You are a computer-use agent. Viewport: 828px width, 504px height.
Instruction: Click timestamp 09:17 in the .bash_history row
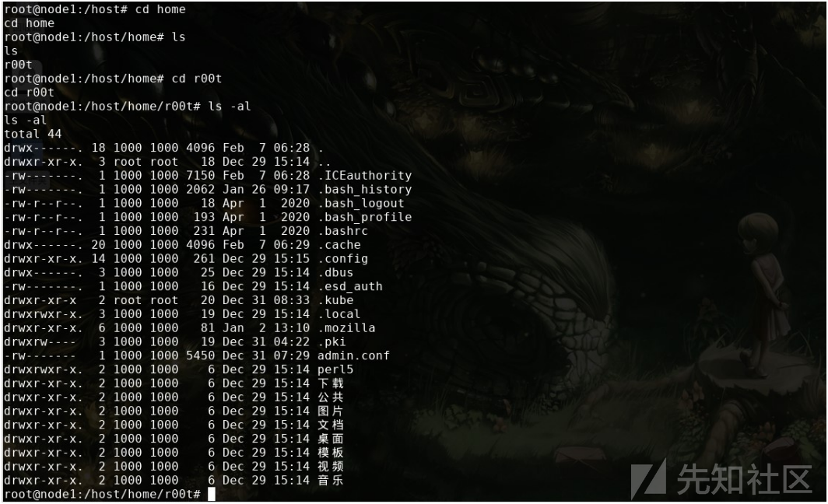pos(292,189)
